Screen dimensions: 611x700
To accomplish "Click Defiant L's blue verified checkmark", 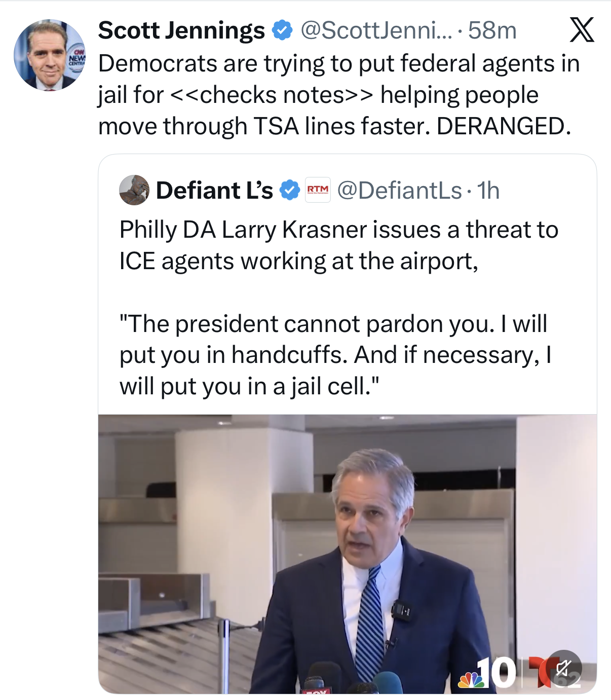I will pyautogui.click(x=290, y=191).
